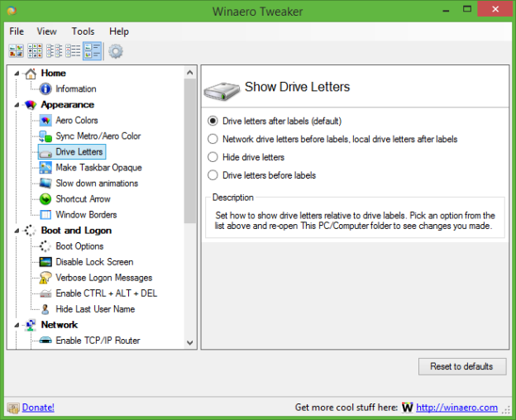Open the View menu
The image size is (516, 420).
(46, 31)
